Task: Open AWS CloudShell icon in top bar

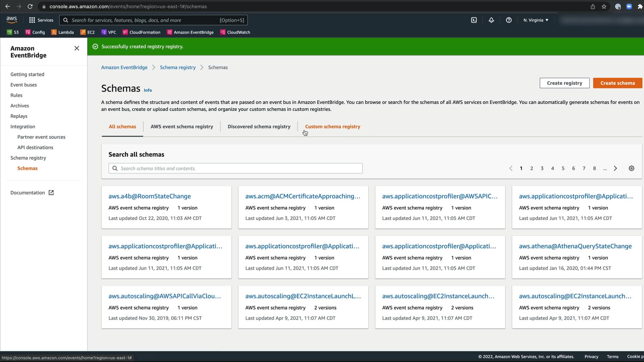Action: [474, 20]
